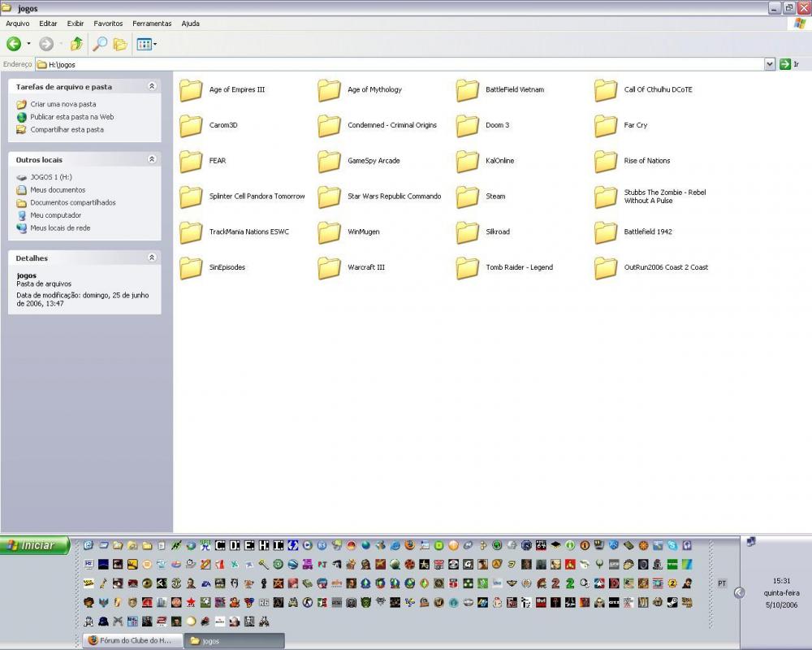Open the Search magnifier tool
This screenshot has width=812, height=650.
(99, 44)
